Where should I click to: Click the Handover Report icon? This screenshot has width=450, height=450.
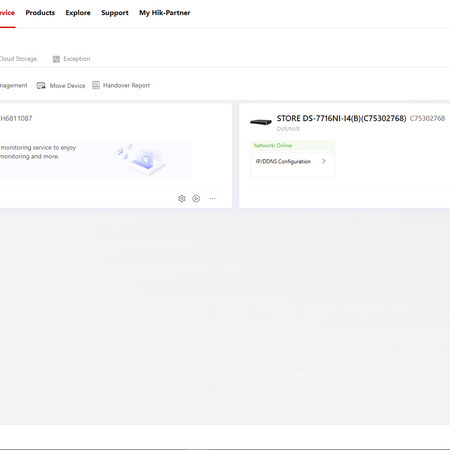click(x=96, y=85)
